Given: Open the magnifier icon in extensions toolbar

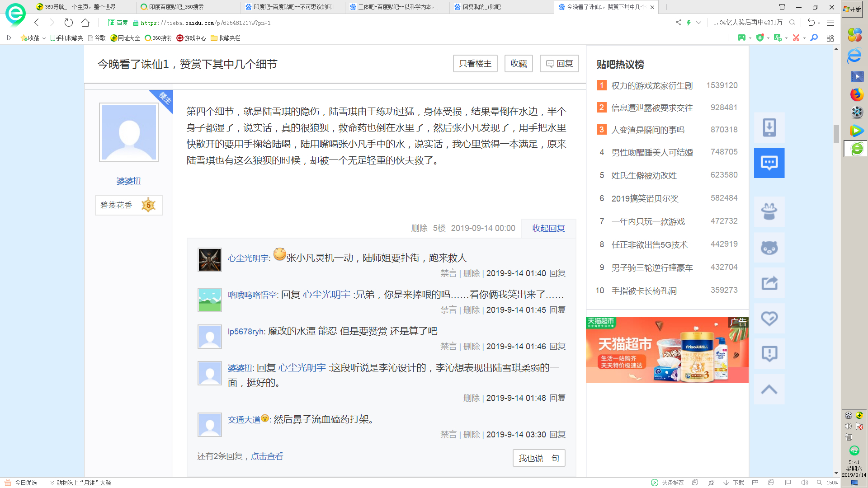Looking at the screenshot, I should point(814,38).
